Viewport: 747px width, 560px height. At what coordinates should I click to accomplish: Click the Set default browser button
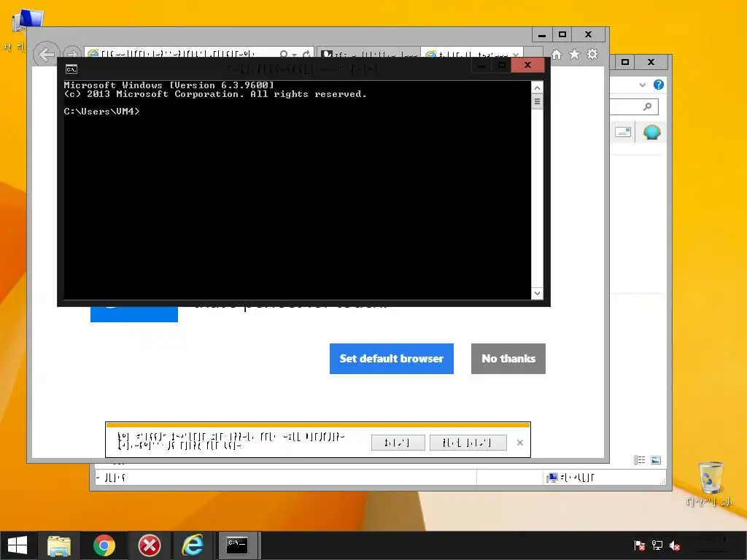point(392,359)
